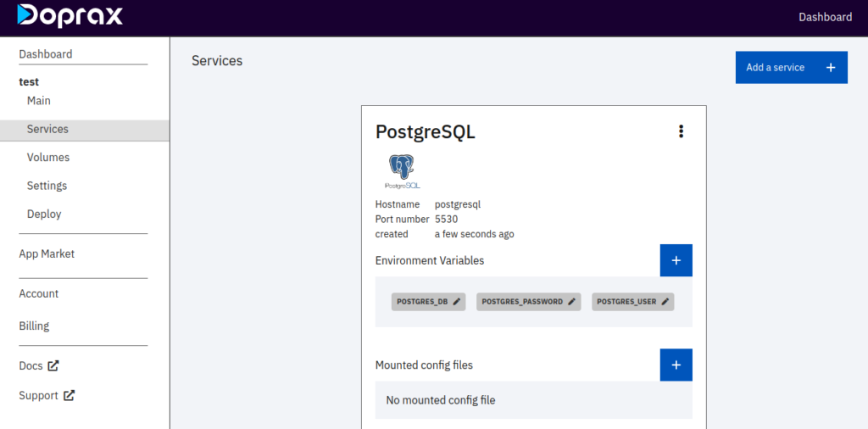Open the PostgreSQL three-dot options menu
Screen dimensions: 868x429
point(681,131)
